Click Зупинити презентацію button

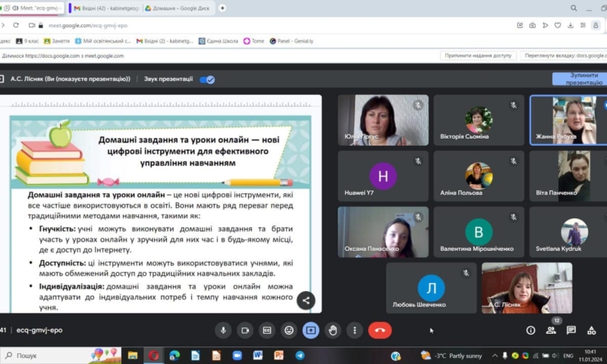point(580,79)
